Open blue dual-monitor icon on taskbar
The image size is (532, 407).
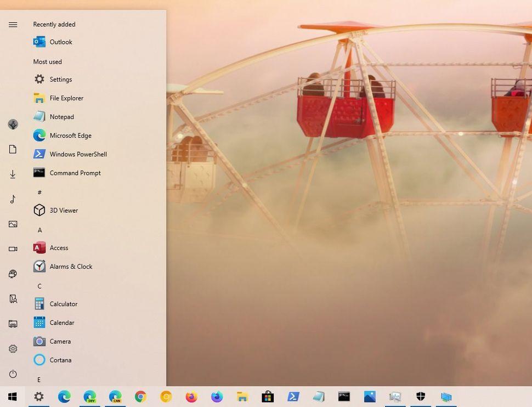point(446,397)
